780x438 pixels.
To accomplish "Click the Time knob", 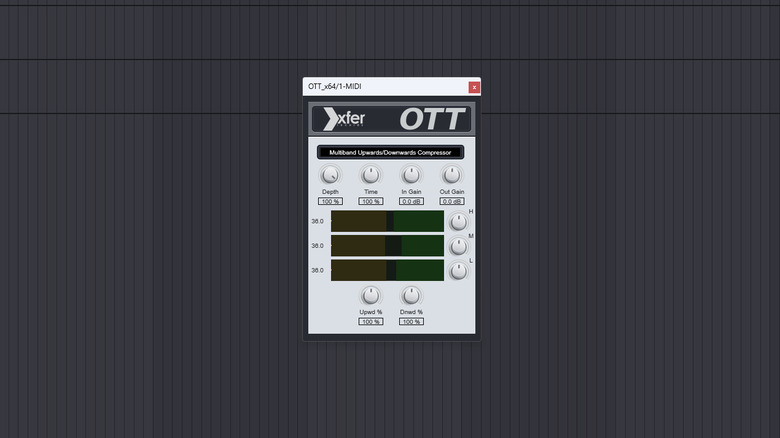I will click(371, 175).
